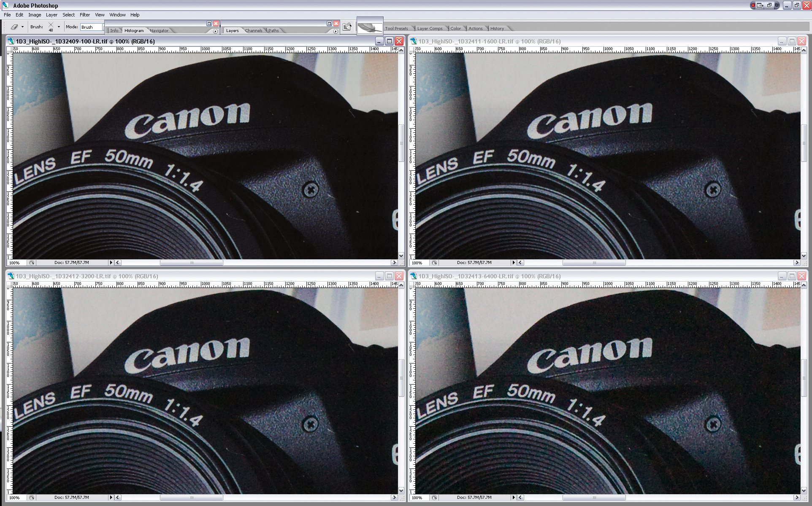Click the status bar icon in 6400-LR window
This screenshot has width=812, height=506.
434,498
